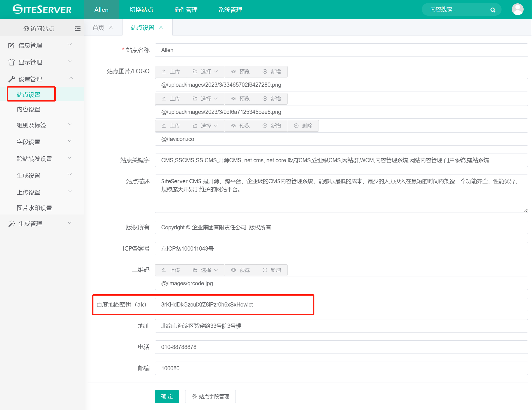Delete the favicon image entry

point(303,126)
